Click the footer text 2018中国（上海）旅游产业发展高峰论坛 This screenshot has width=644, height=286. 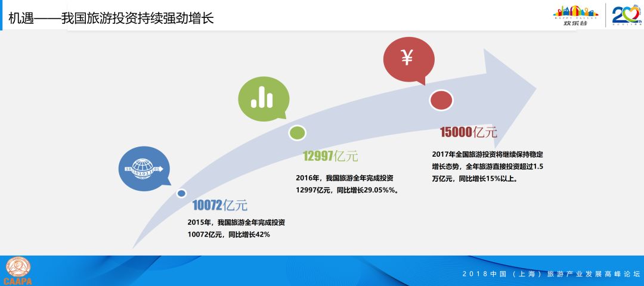[551, 273]
